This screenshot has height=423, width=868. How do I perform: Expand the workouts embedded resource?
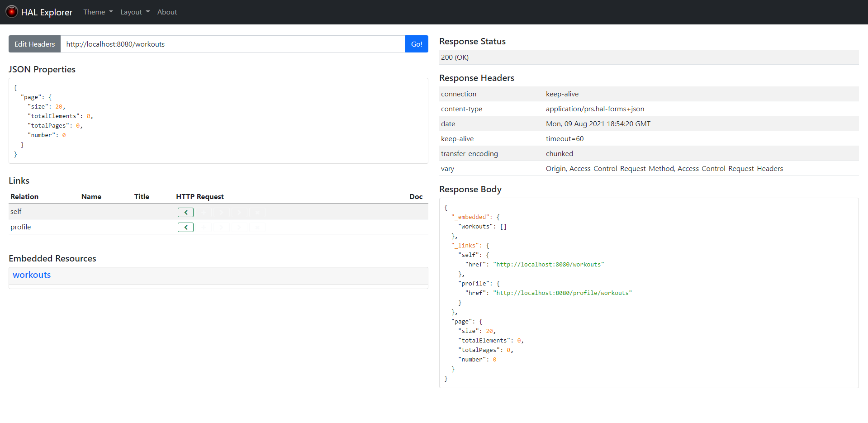tap(32, 275)
